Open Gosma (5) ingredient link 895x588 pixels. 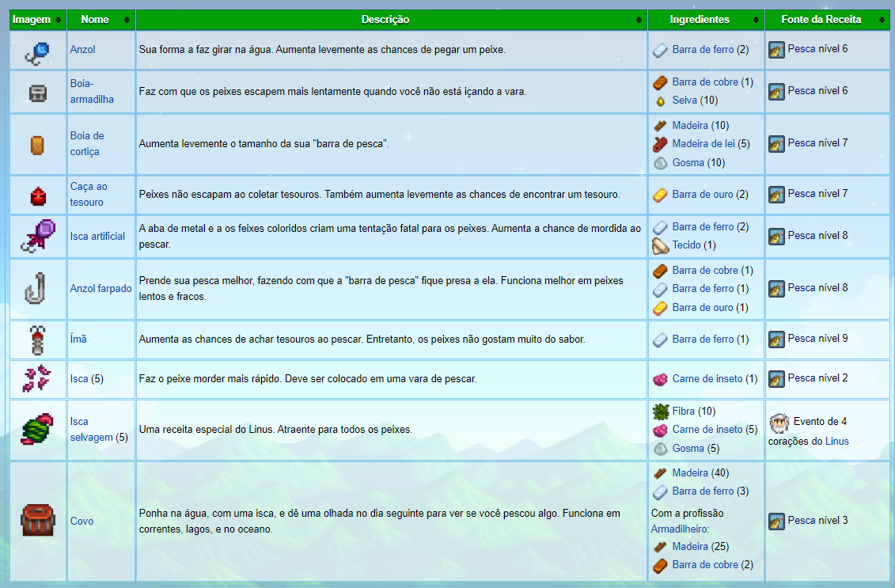[x=688, y=448]
